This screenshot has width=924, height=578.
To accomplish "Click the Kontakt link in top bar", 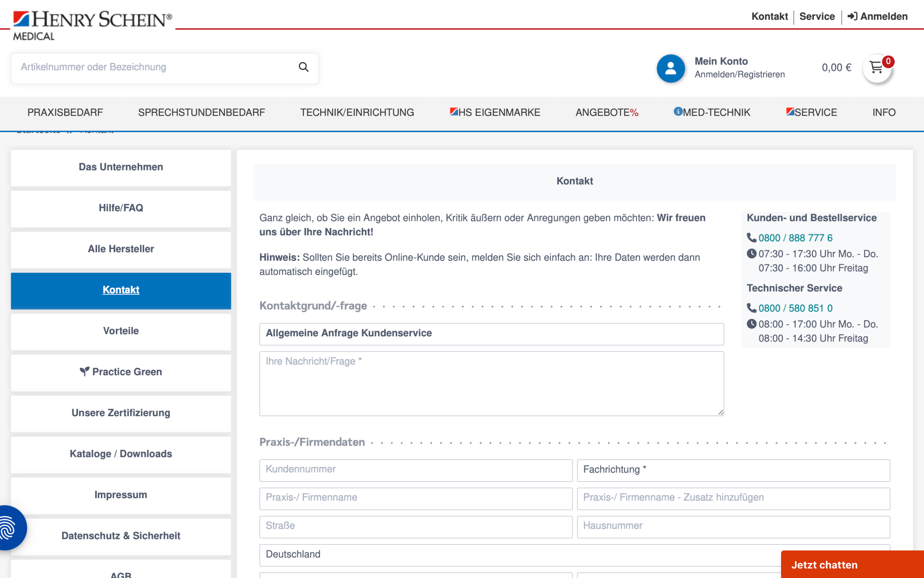I will click(770, 17).
